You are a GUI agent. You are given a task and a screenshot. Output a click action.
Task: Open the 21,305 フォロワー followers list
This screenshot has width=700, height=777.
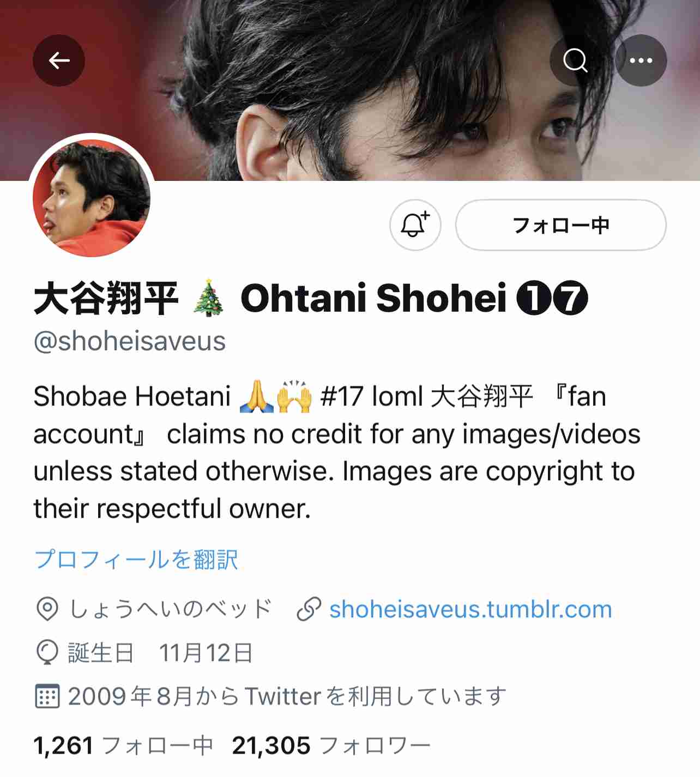click(331, 745)
